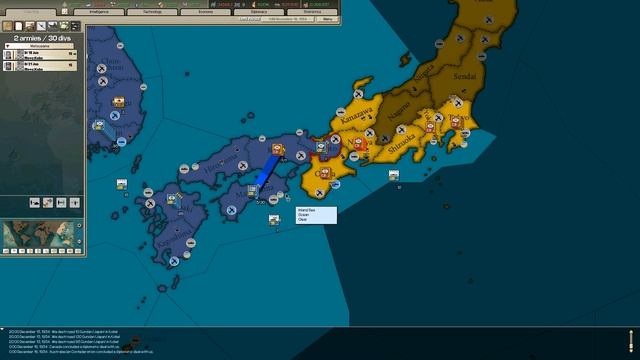The width and height of the screenshot is (640, 360).
Task: Open the Intelligence tab
Action: (x=99, y=12)
